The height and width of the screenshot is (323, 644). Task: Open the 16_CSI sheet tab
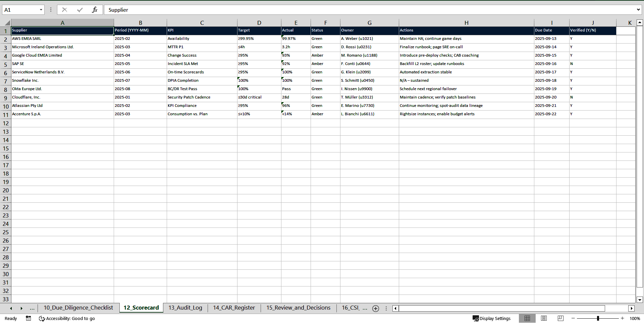coord(350,308)
